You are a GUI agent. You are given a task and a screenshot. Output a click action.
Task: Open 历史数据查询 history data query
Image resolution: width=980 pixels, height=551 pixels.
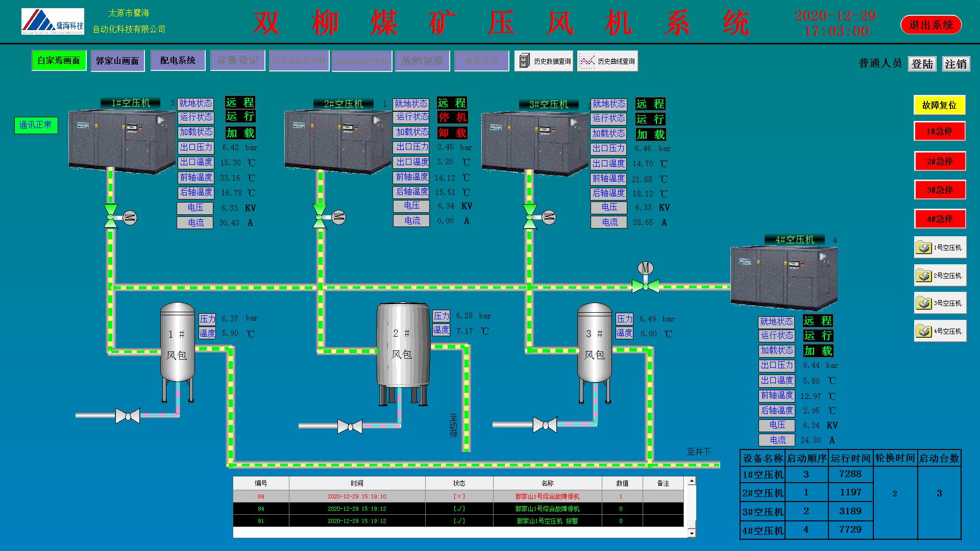544,61
